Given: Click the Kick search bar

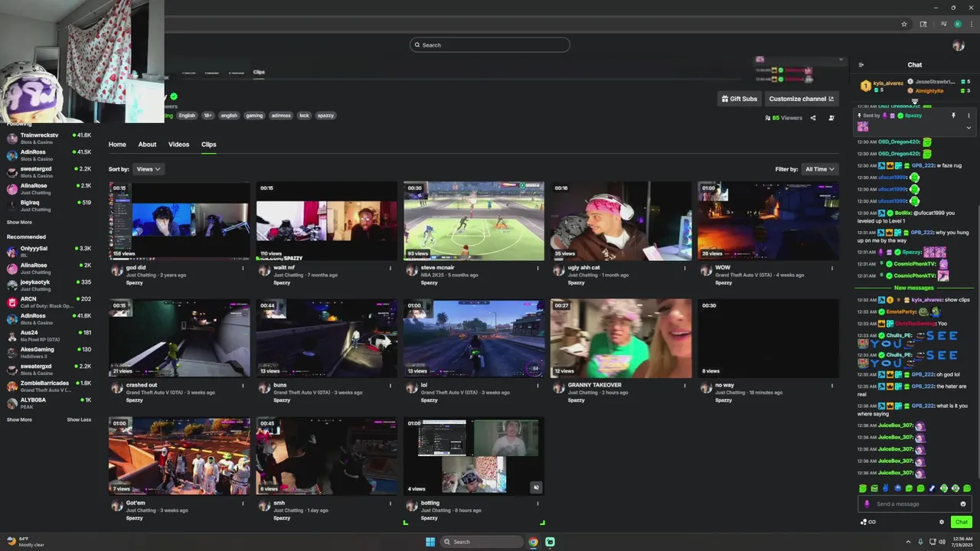Looking at the screenshot, I should (x=490, y=45).
